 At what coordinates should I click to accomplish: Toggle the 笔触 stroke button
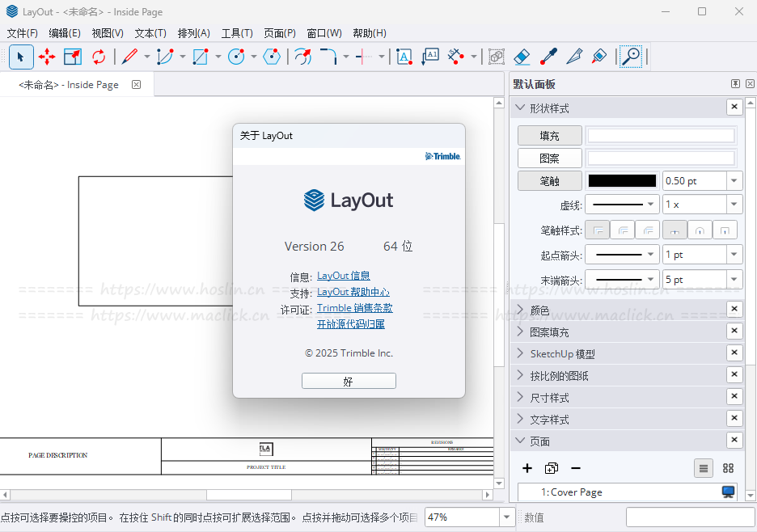[x=549, y=181]
